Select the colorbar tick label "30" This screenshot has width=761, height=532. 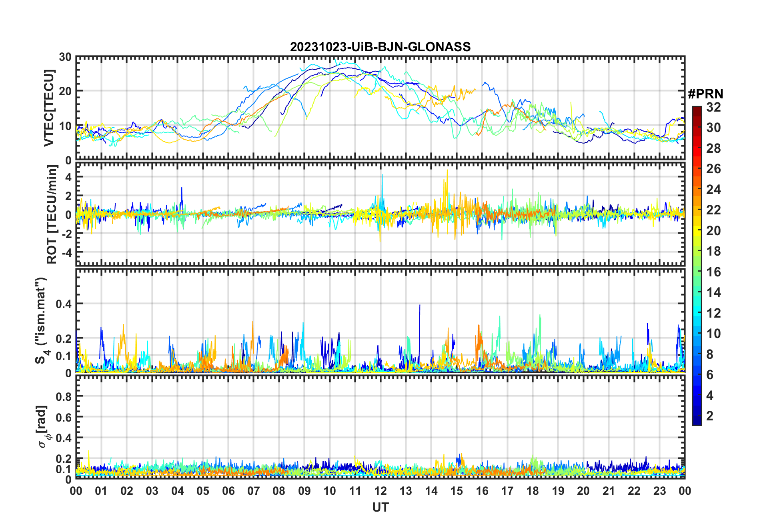pos(713,128)
